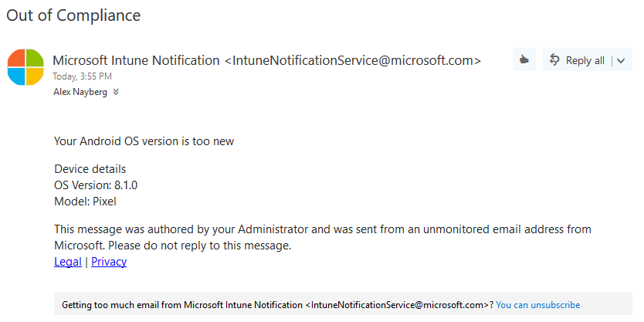Like the message with thumbs-up icon
The image size is (644, 322).
point(524,60)
